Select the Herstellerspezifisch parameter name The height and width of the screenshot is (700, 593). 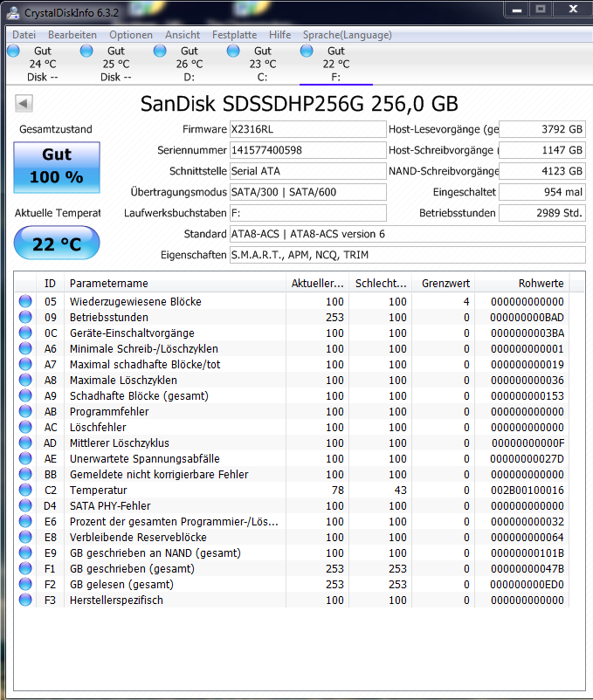(116, 600)
